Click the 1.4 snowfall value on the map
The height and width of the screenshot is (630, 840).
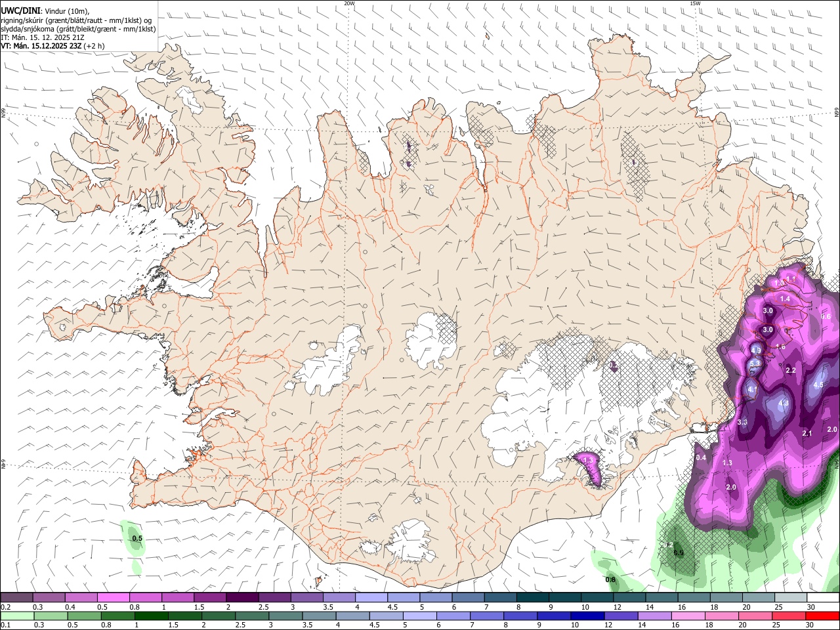(785, 299)
